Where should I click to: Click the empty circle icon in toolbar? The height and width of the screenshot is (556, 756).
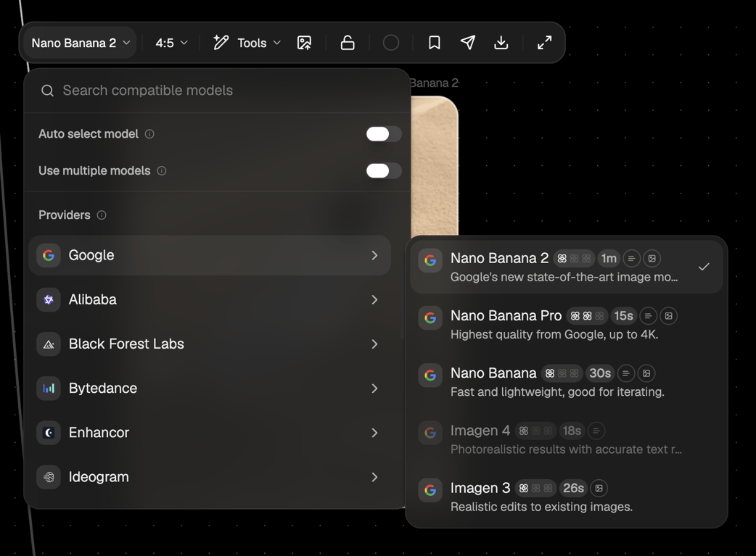pyautogui.click(x=391, y=43)
